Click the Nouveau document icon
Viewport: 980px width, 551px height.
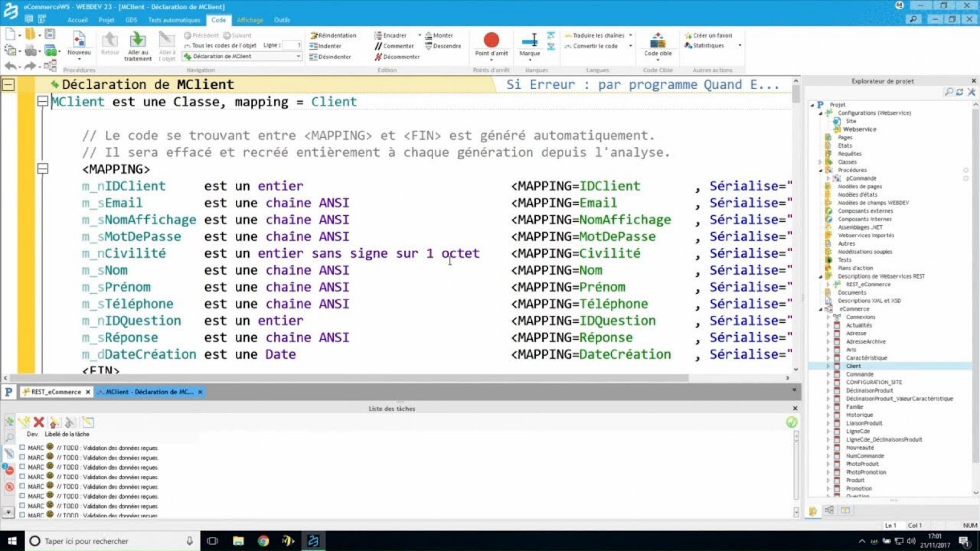(79, 40)
